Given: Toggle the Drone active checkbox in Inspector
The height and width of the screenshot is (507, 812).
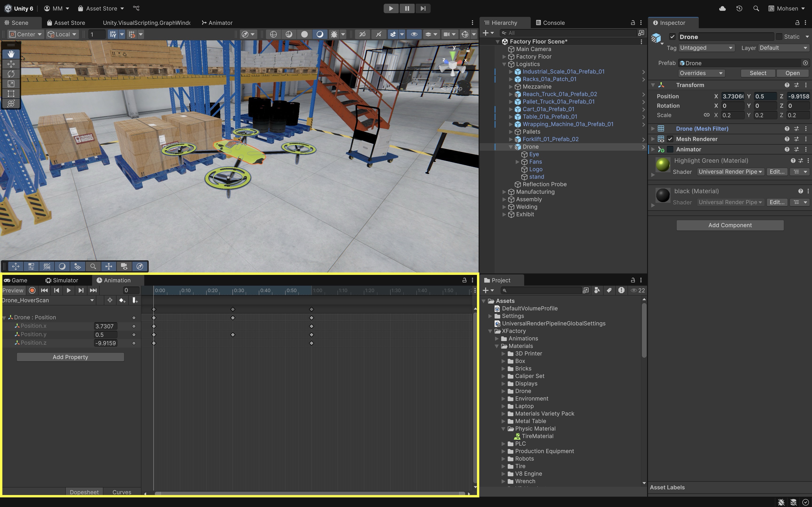Looking at the screenshot, I should pos(672,37).
